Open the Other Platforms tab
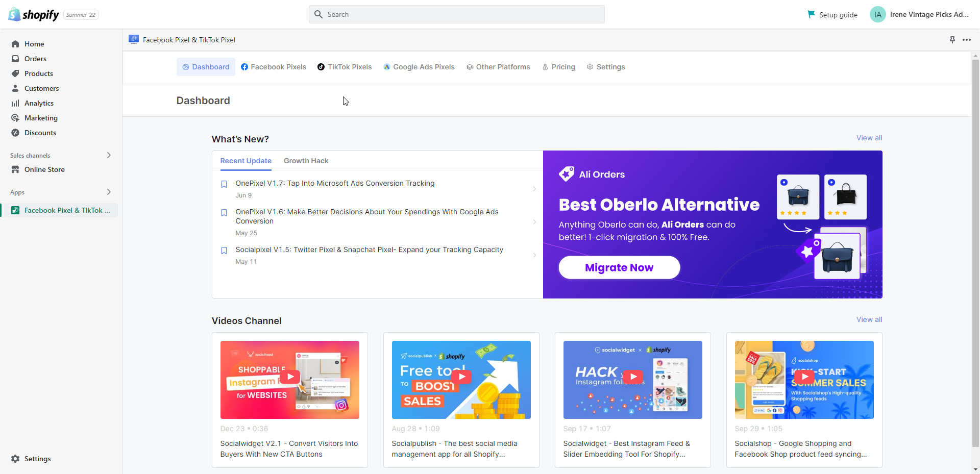 pyautogui.click(x=498, y=67)
